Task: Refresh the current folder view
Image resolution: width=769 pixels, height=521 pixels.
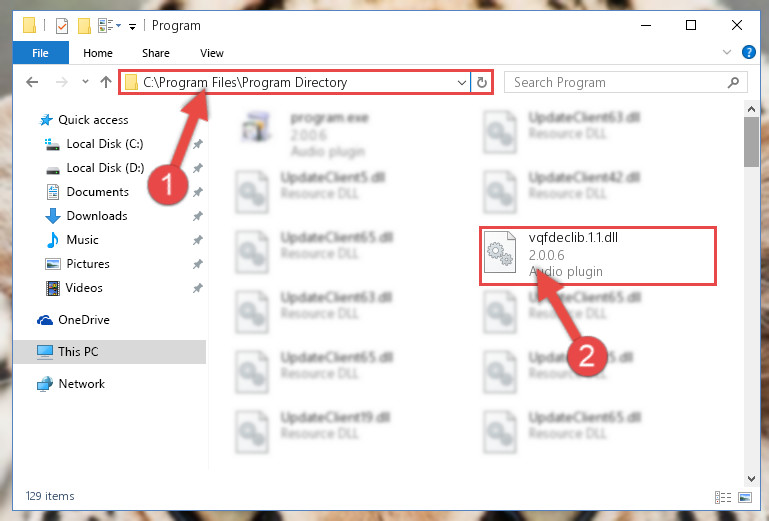Action: tap(482, 82)
